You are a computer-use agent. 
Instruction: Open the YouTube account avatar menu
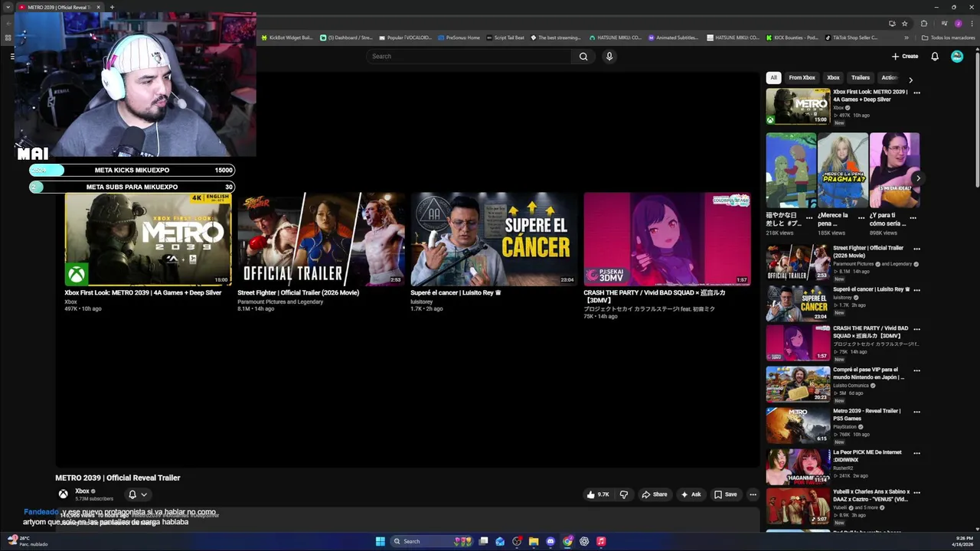click(957, 56)
